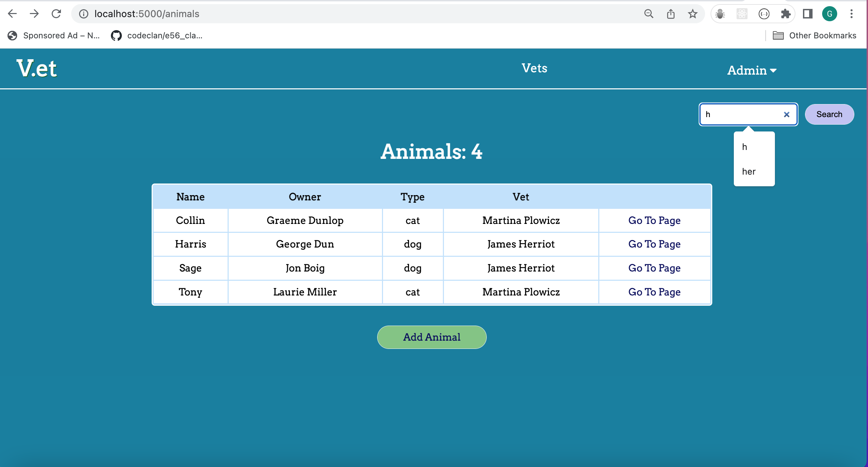Open the Chrome three-dot menu
Viewport: 868px width, 467px height.
[852, 14]
